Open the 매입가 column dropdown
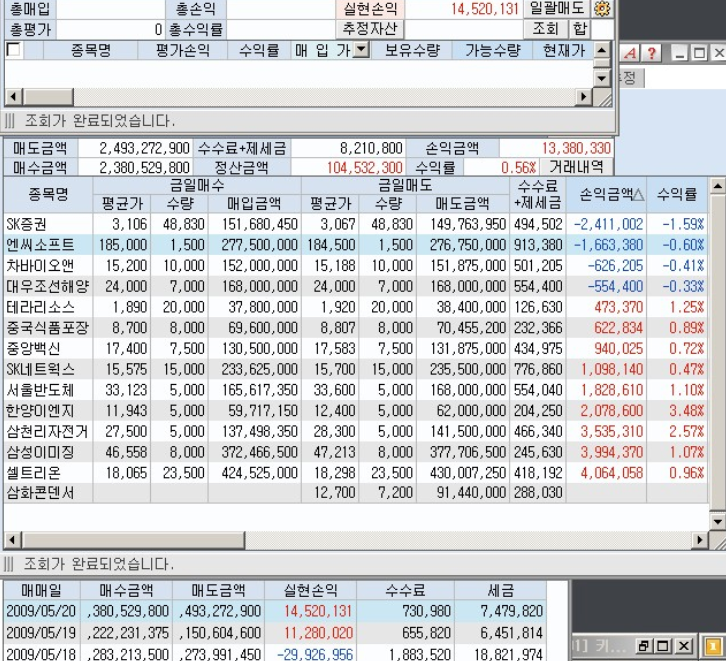 tap(361, 50)
